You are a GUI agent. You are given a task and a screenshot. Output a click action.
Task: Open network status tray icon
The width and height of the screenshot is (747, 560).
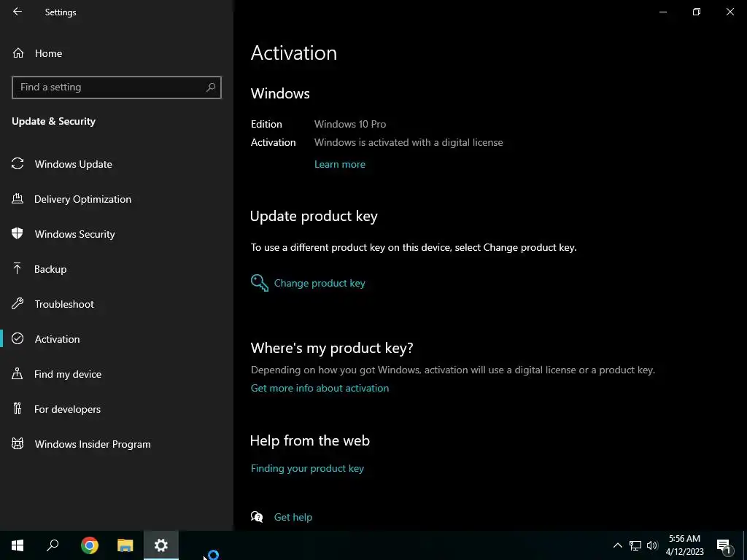point(635,545)
